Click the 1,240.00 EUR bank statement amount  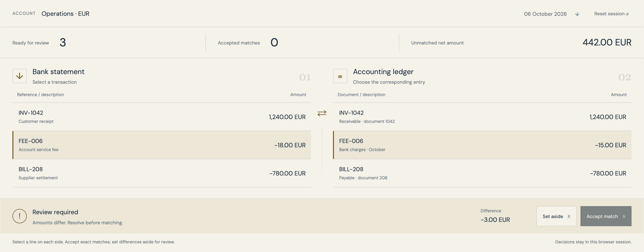pos(287,117)
